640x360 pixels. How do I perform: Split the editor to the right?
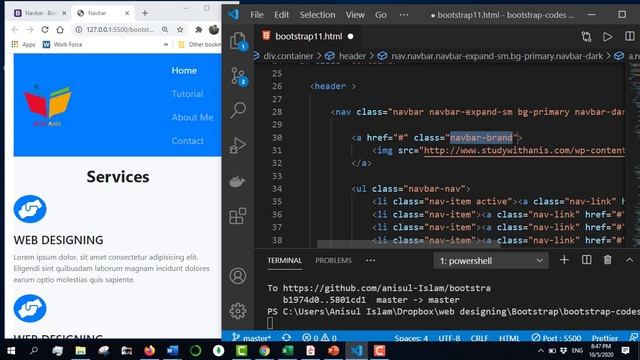(x=629, y=36)
